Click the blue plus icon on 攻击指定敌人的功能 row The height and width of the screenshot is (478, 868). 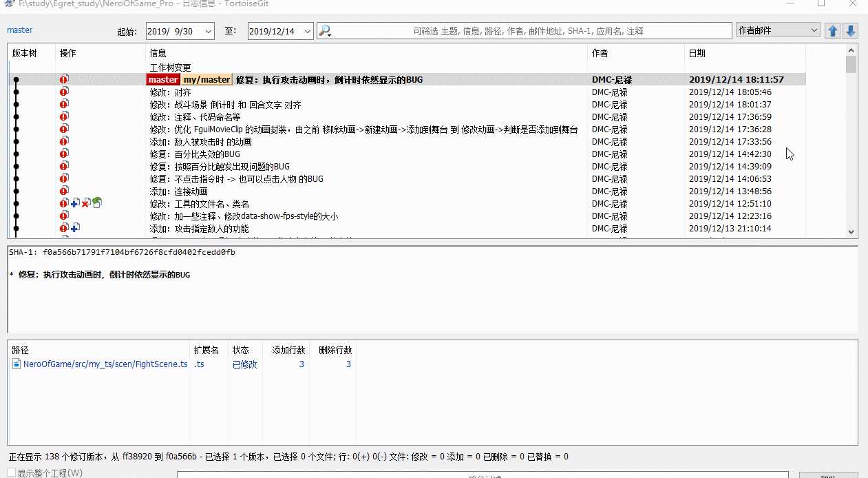75,228
